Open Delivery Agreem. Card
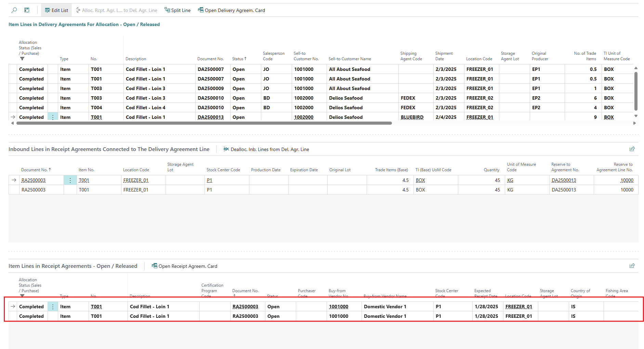The image size is (644, 349). point(232,10)
